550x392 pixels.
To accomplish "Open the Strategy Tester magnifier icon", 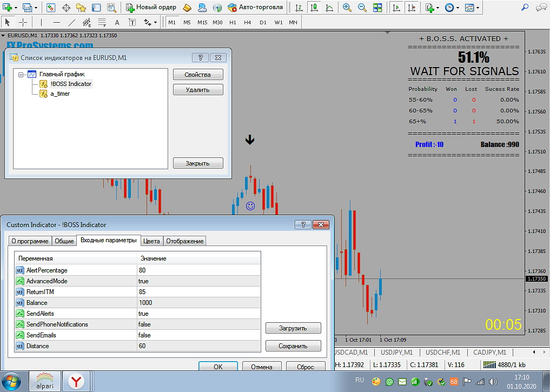I will 111,8.
